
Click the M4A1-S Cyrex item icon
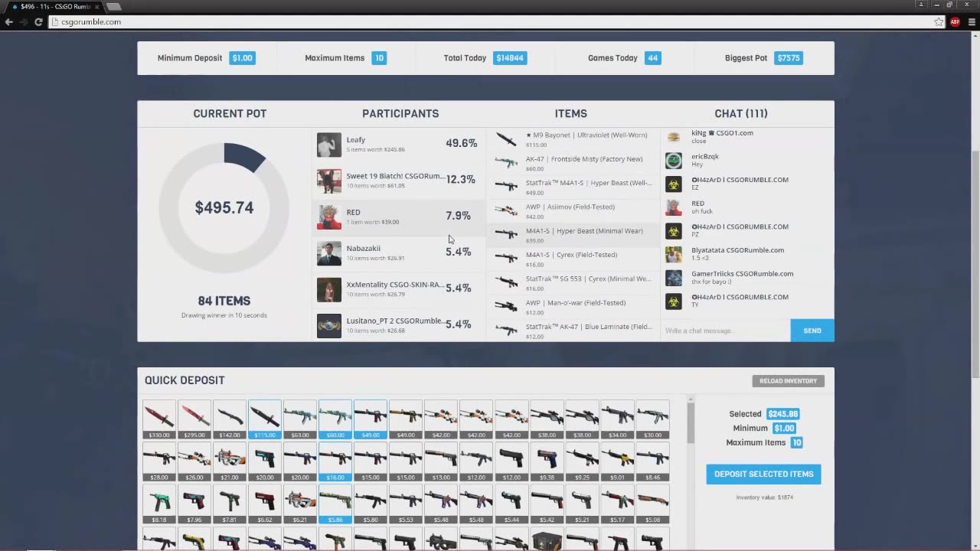[x=506, y=259]
